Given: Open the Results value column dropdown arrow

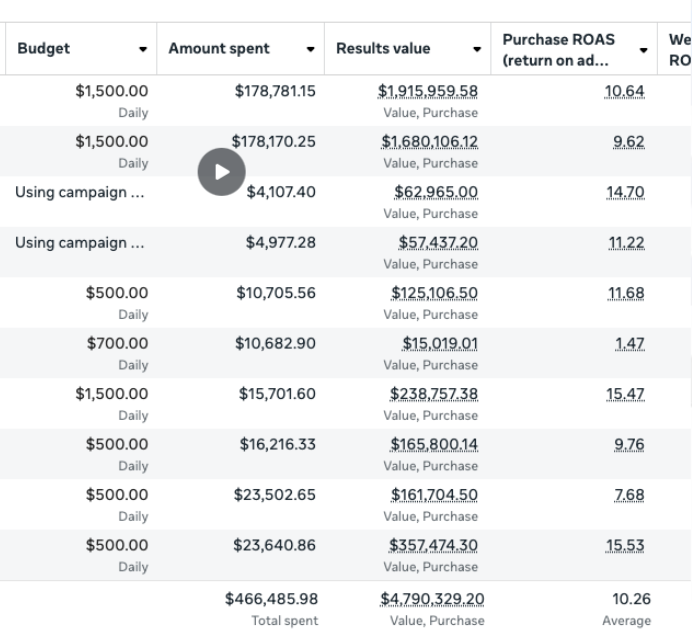Looking at the screenshot, I should point(477,49).
